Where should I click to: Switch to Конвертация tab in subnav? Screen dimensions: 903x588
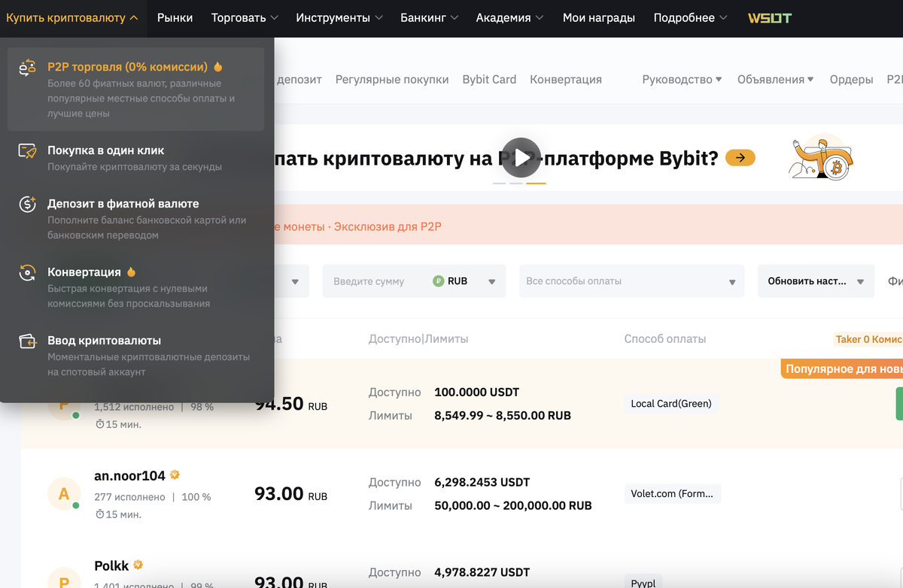tap(566, 79)
